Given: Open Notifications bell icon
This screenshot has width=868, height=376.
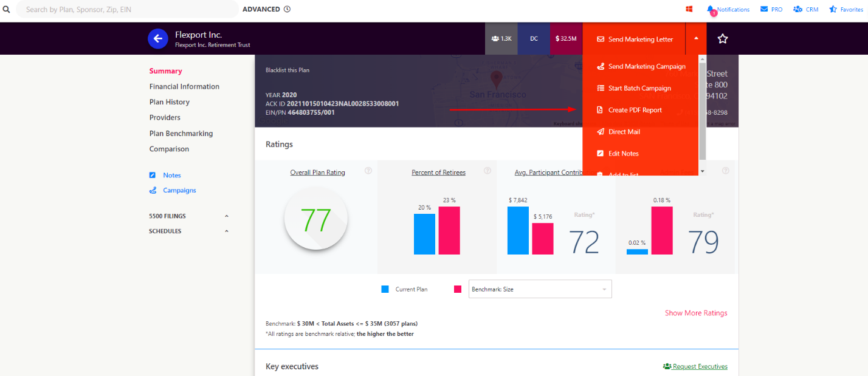Looking at the screenshot, I should [711, 9].
